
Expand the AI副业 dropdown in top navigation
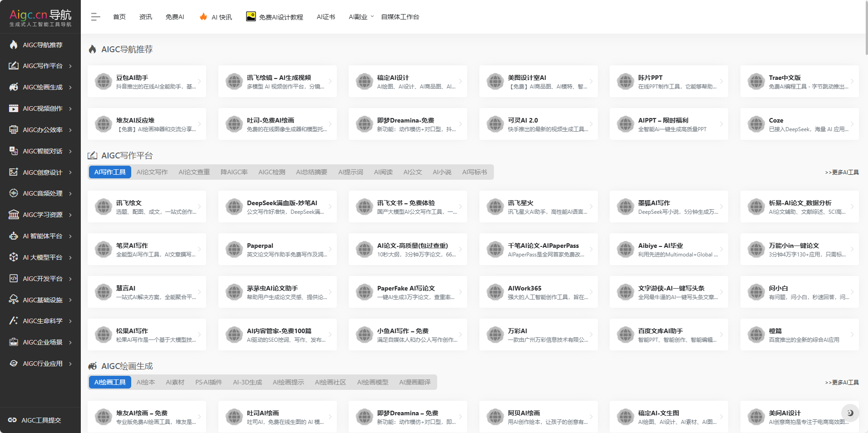click(361, 17)
